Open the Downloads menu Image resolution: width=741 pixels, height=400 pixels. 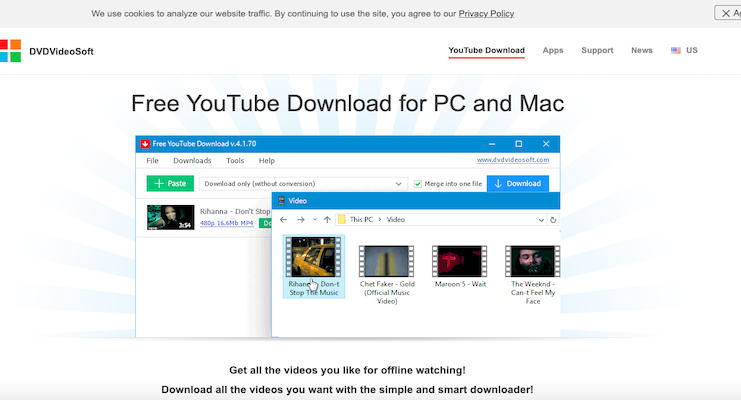pyautogui.click(x=192, y=161)
